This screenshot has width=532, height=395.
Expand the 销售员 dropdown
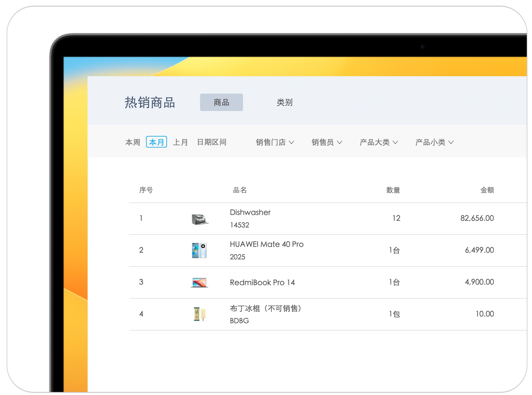tap(326, 142)
